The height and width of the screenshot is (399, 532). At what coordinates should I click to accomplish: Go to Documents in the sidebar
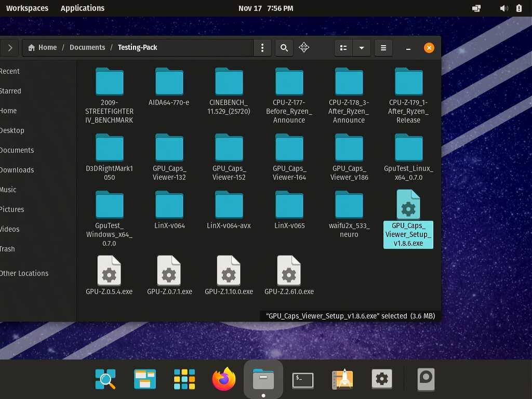(x=38, y=150)
